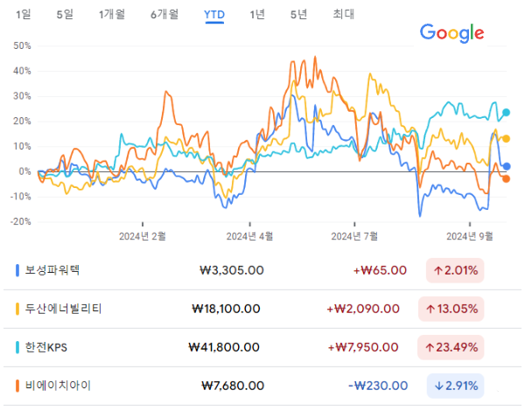
Task: Click the blue endpoint dot for 보성파워텍
Action: 507,166
